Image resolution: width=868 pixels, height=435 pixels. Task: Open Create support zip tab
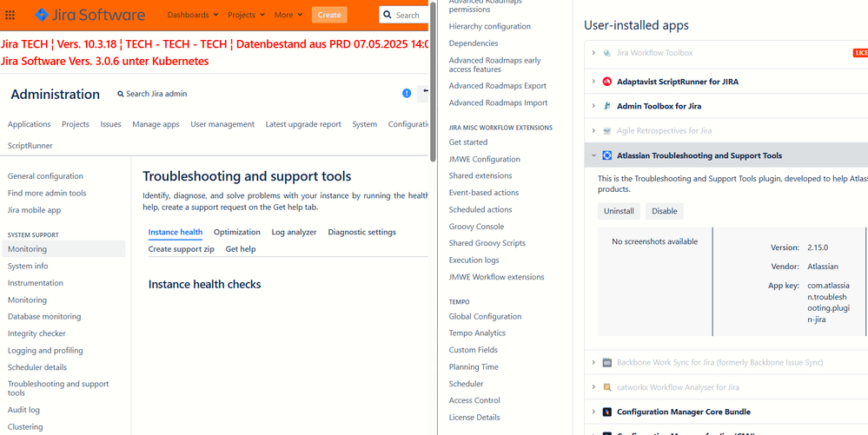tap(181, 249)
